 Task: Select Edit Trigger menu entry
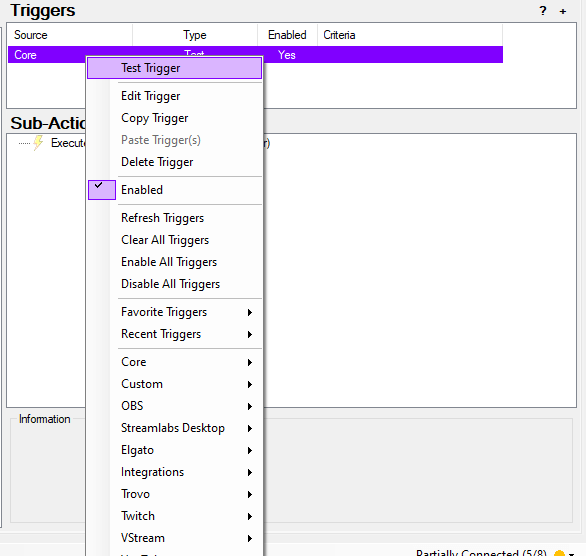click(x=175, y=96)
